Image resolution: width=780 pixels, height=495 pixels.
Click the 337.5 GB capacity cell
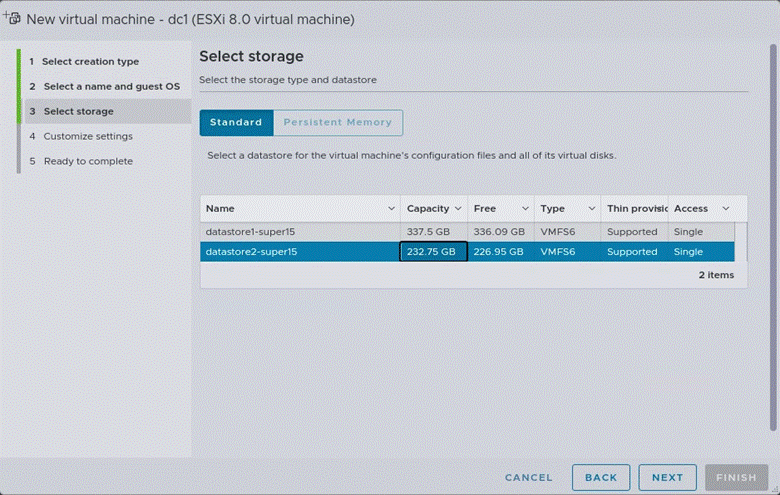[433, 232]
